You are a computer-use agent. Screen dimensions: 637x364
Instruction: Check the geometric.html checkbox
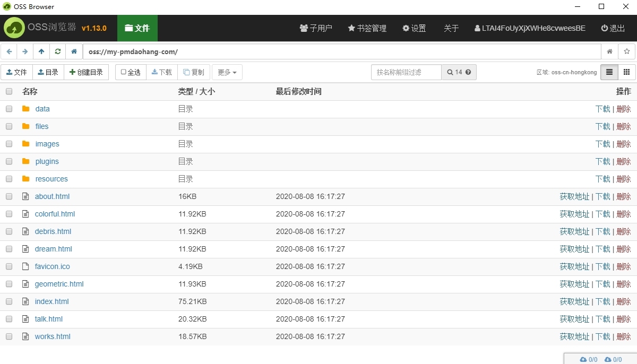pos(9,284)
